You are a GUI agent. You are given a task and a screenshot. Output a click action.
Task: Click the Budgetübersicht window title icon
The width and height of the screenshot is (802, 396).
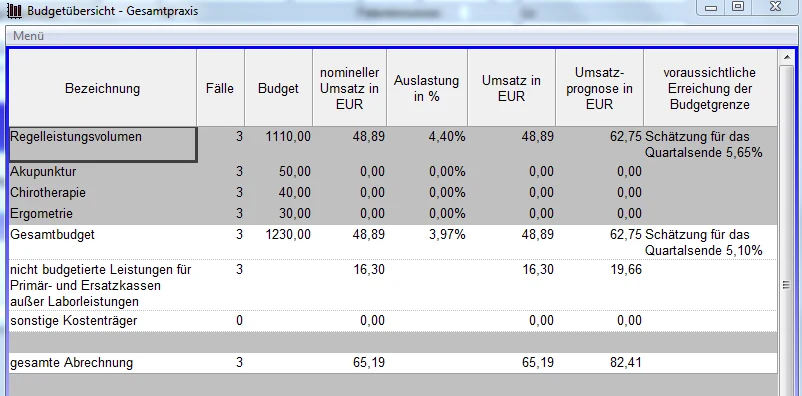(x=16, y=10)
